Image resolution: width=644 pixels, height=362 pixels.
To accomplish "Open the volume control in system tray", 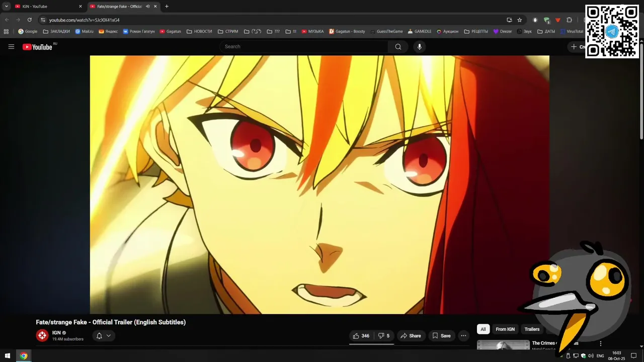I will (591, 356).
